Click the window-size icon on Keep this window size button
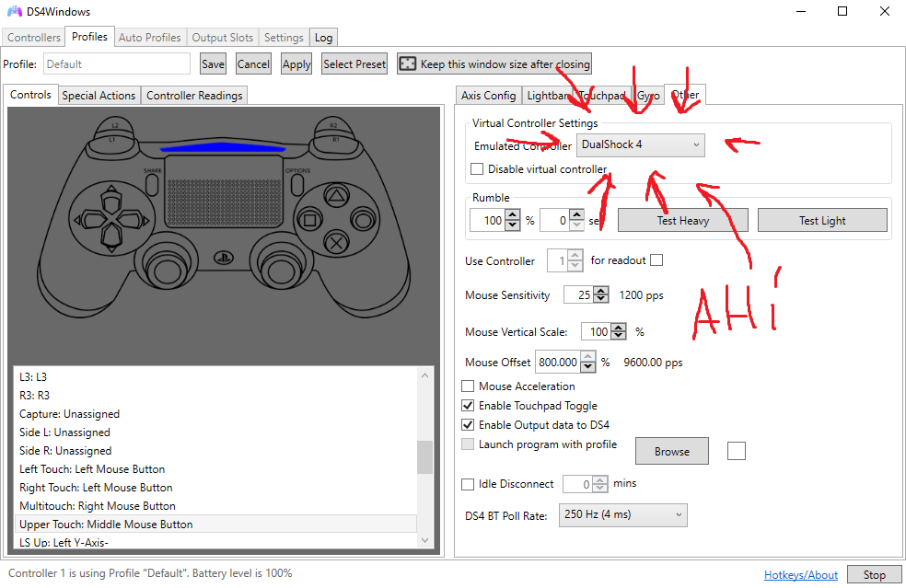Image resolution: width=906 pixels, height=588 pixels. [x=408, y=63]
